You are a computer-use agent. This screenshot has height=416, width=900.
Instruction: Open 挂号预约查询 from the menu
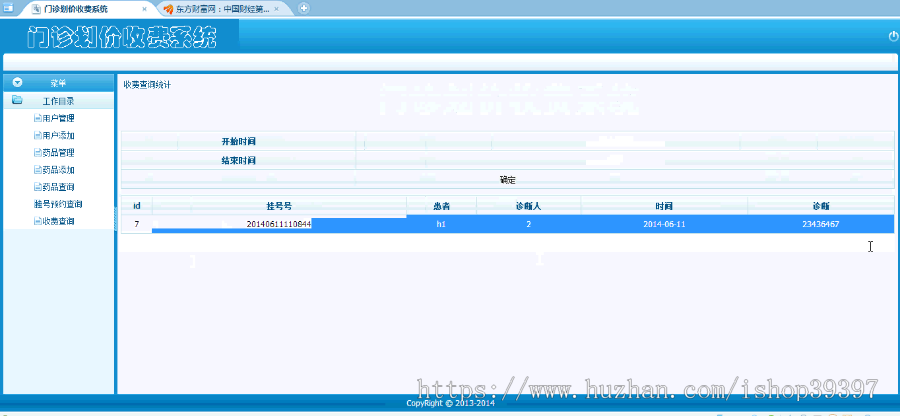58,204
